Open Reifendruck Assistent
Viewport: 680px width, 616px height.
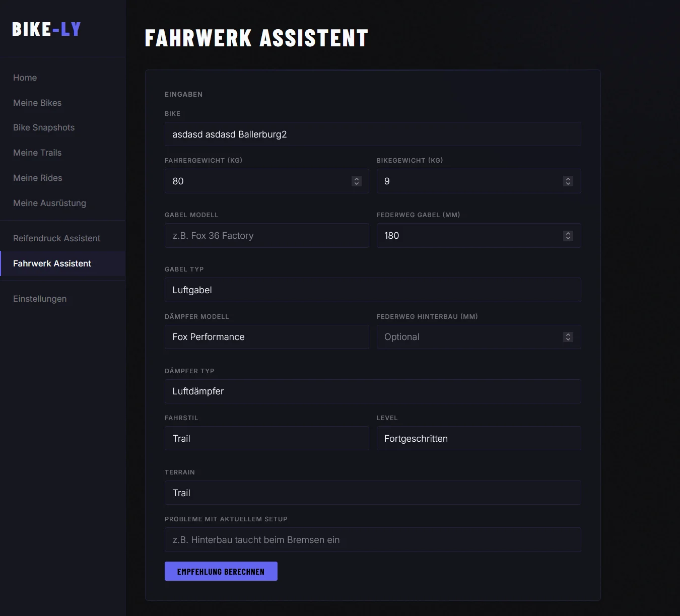point(56,238)
